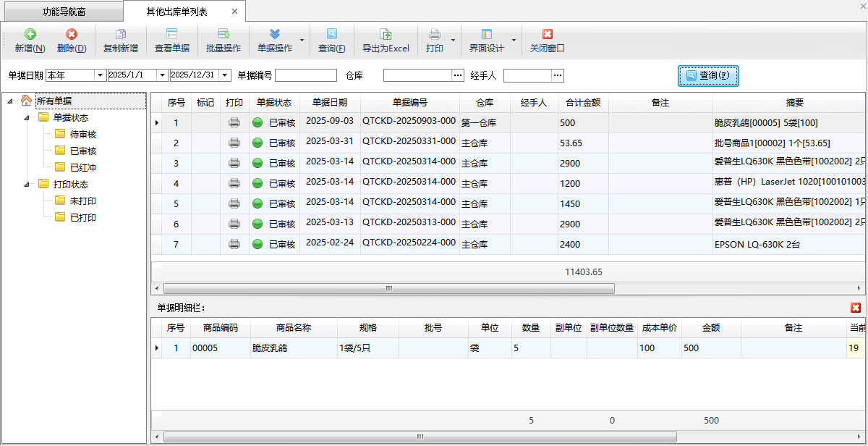868x446 pixels.
Task: Close the 其他出库单列表 tab
Action: [234, 12]
